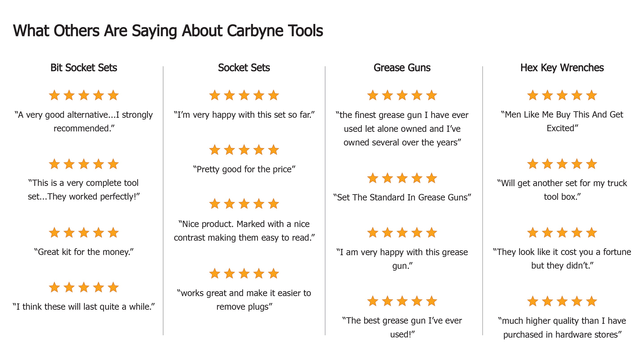Click the Grease Guns column heading

pyautogui.click(x=402, y=68)
